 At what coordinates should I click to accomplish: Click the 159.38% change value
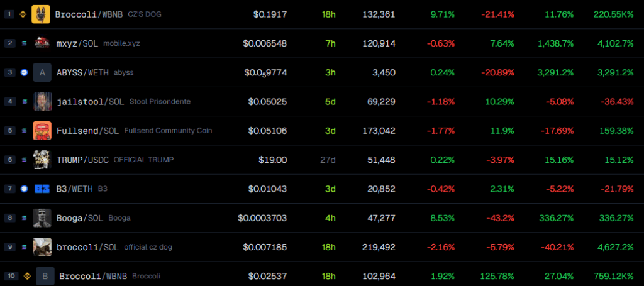(618, 131)
